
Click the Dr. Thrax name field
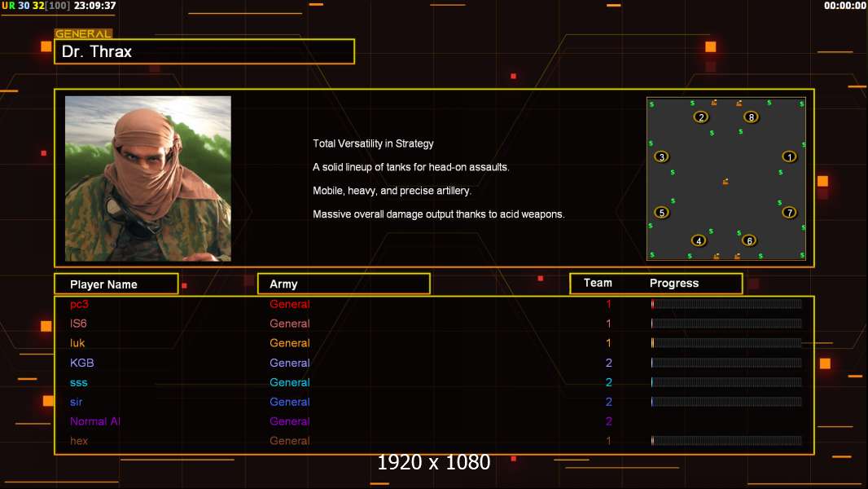pos(204,51)
